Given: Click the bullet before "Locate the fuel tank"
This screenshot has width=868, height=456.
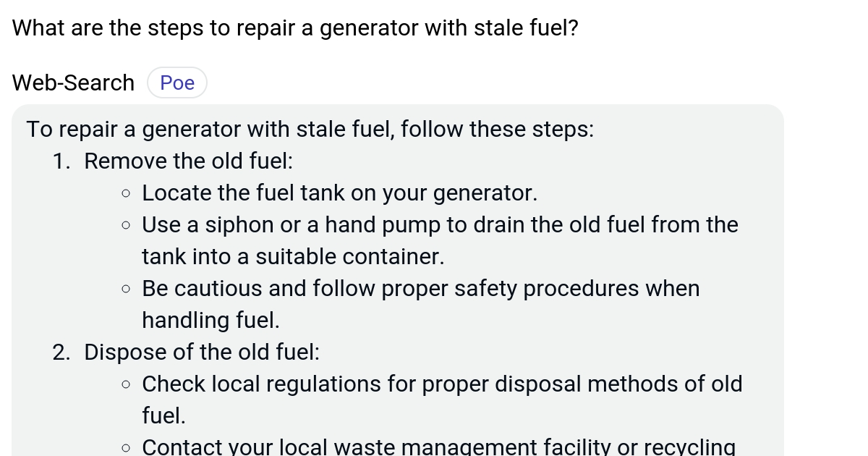Looking at the screenshot, I should point(126,193).
